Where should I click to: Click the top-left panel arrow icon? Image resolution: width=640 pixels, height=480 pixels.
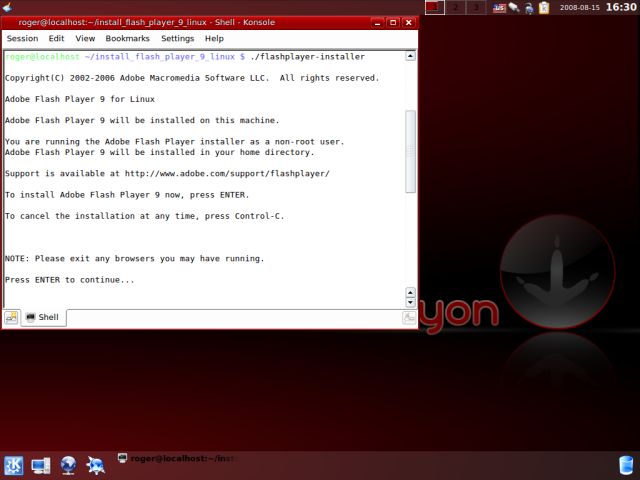pyautogui.click(x=7, y=7)
